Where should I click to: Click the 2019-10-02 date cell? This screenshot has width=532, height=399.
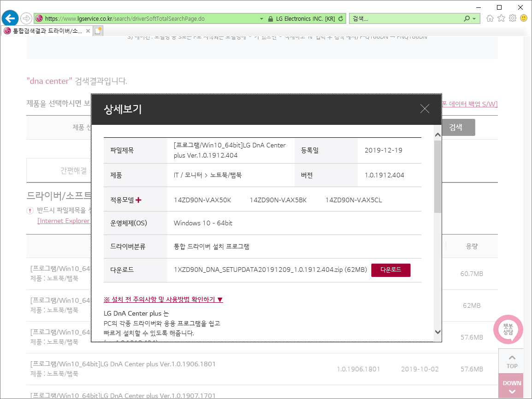pos(420,369)
